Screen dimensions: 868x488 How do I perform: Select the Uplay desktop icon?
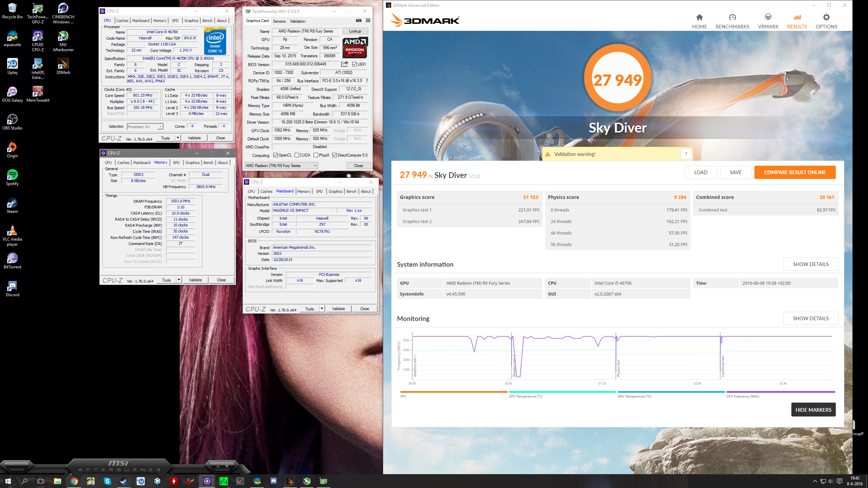(12, 66)
